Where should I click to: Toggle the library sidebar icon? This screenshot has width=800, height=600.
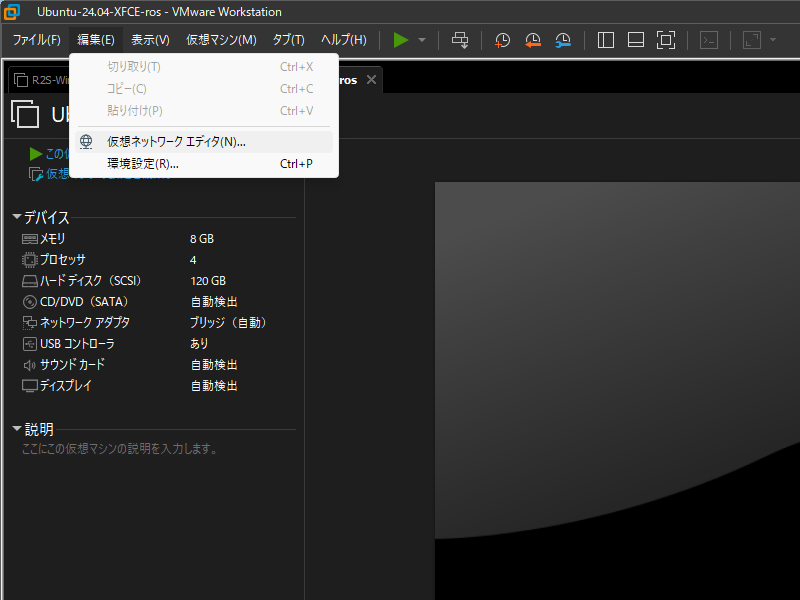coord(606,40)
